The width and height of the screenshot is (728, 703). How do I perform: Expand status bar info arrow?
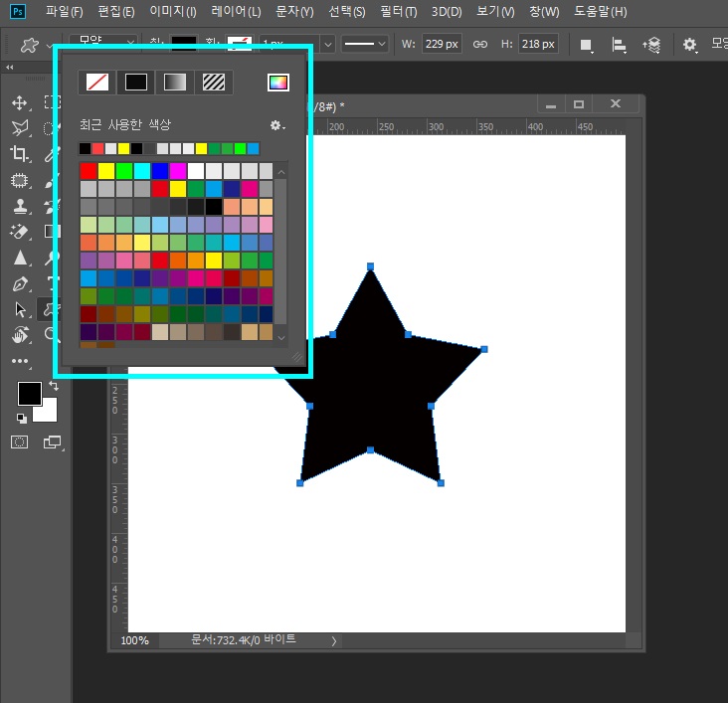click(334, 640)
